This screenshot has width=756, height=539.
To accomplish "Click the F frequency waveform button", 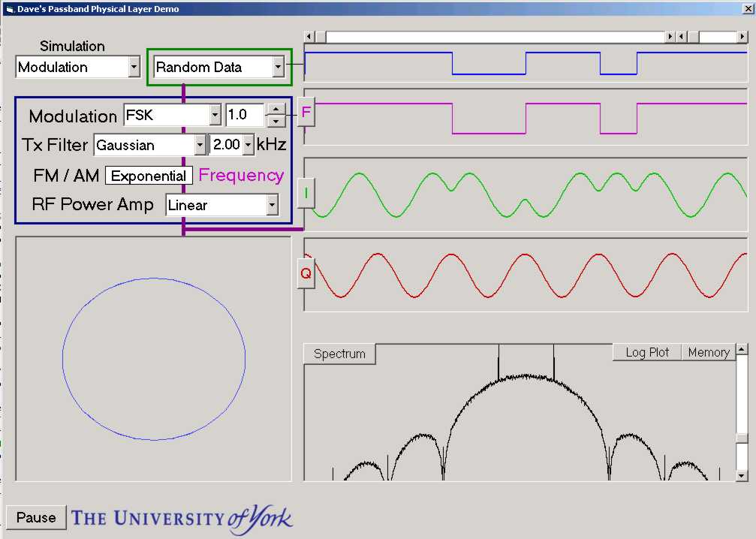I will (306, 113).
